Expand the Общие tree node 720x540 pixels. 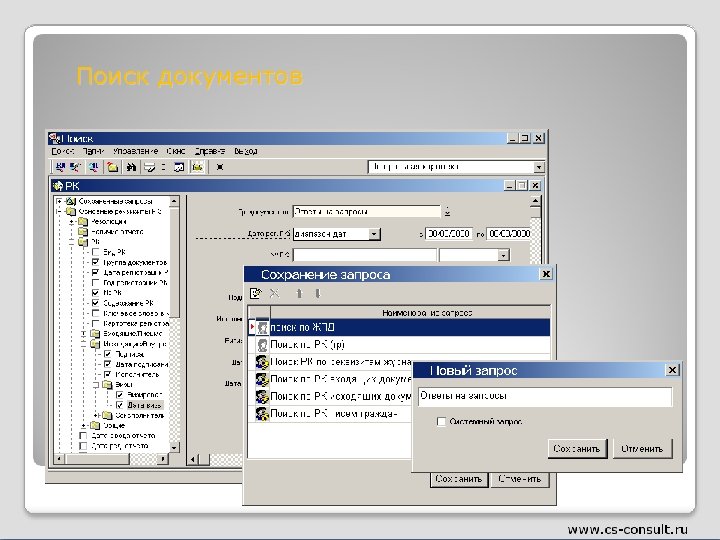tap(84, 426)
